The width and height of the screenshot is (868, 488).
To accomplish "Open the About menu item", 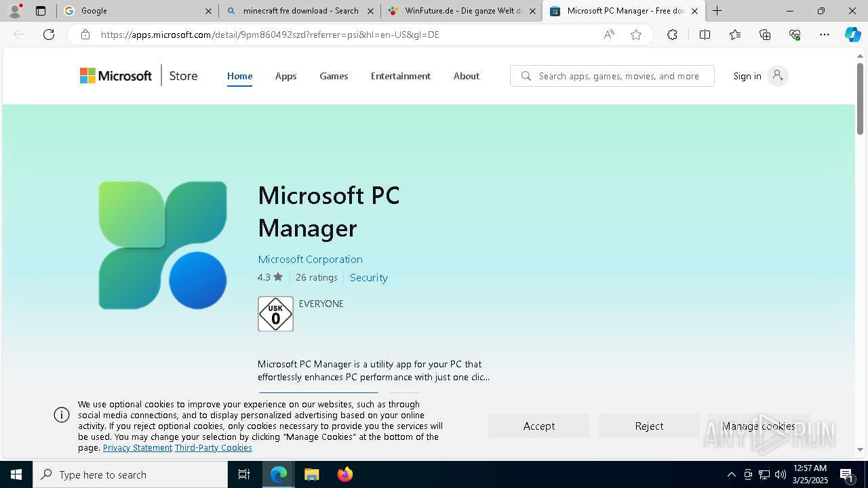I will pyautogui.click(x=466, y=76).
